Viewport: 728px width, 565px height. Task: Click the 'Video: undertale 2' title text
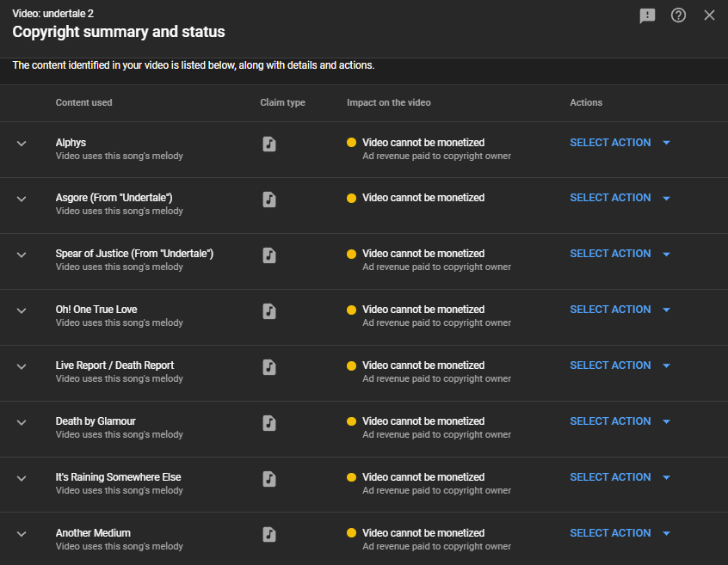click(x=53, y=14)
